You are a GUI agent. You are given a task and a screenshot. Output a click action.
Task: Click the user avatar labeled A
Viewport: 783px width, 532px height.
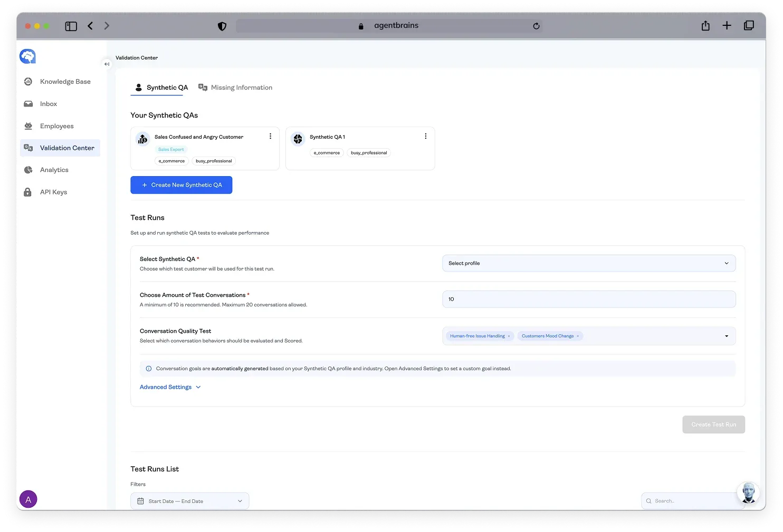point(28,499)
